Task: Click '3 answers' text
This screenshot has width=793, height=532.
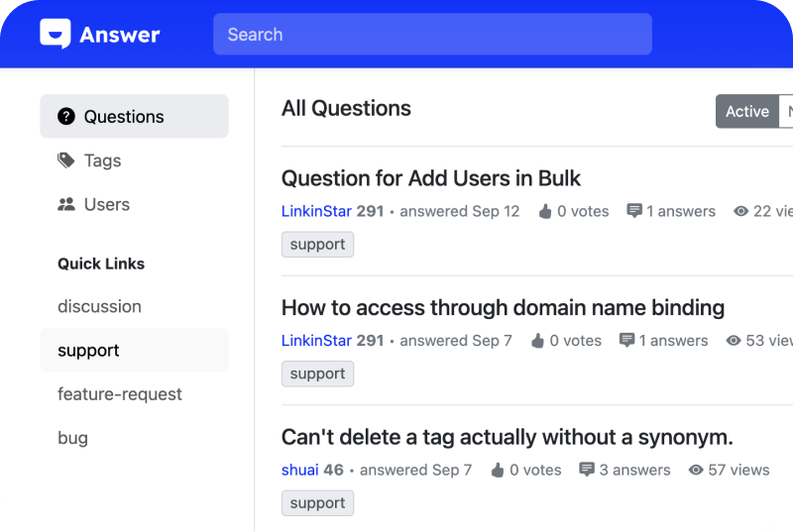Action: pos(634,470)
